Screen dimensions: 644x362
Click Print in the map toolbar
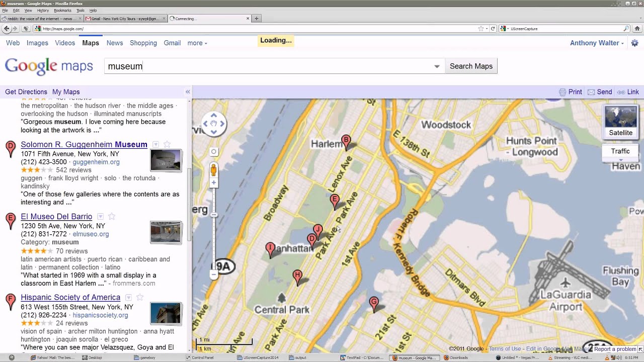pyautogui.click(x=571, y=92)
